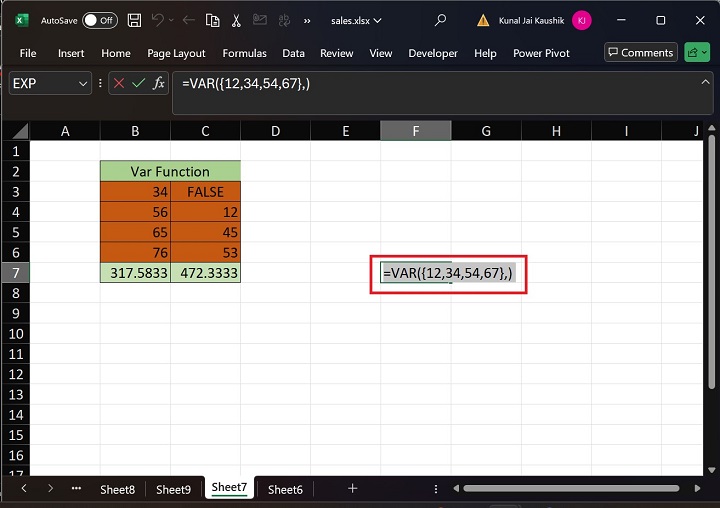Click inside the formula bar text

[246, 84]
